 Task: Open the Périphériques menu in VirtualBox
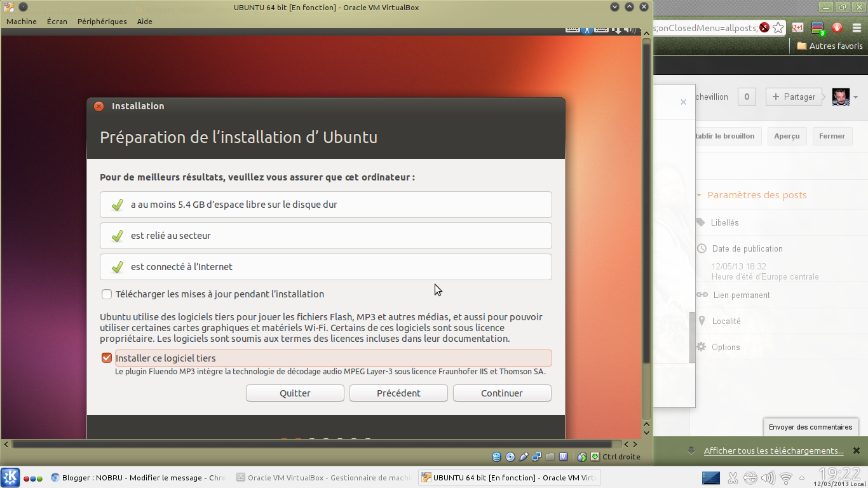coord(102,22)
